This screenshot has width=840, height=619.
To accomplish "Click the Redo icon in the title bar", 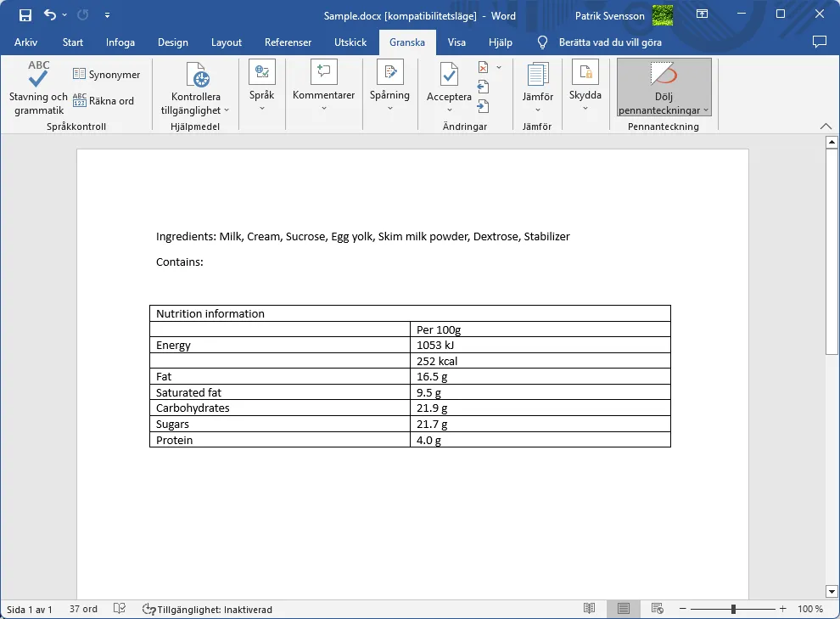I will (x=82, y=15).
